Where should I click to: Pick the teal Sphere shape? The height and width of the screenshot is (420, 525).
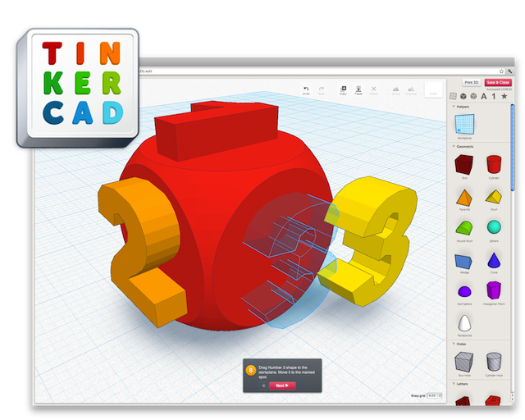click(494, 227)
